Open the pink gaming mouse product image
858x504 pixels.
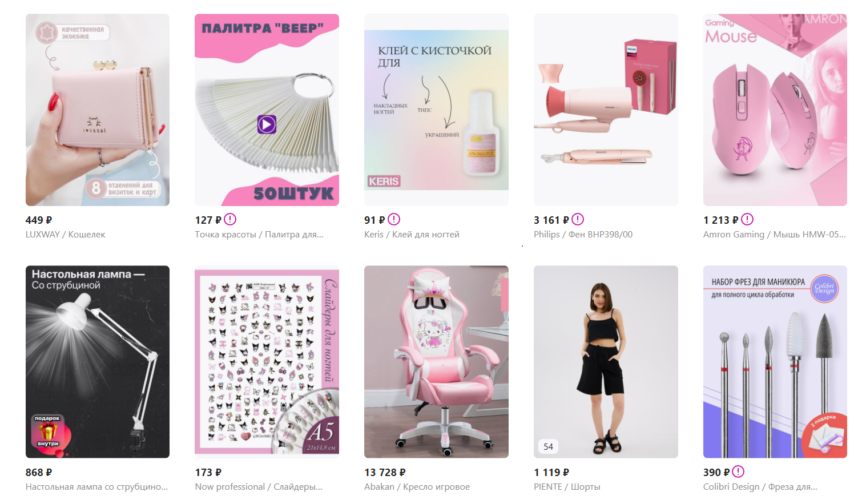[775, 110]
